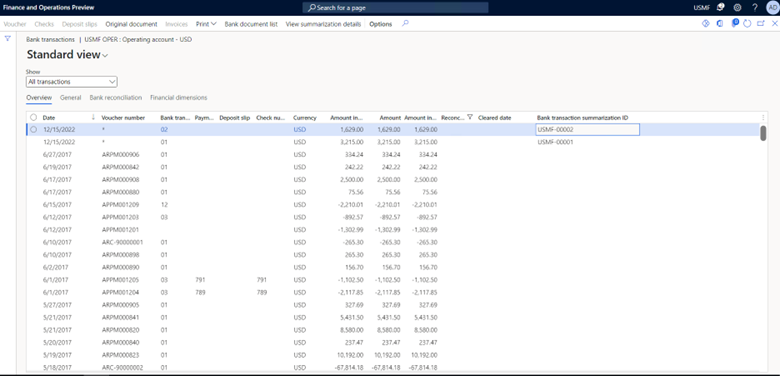Open the Bank reconciliation tab
The height and width of the screenshot is (376, 780).
tap(116, 98)
